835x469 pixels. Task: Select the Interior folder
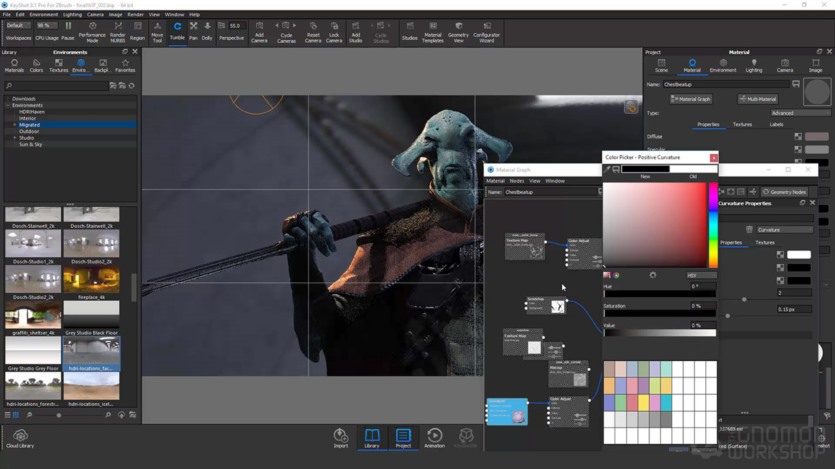pyautogui.click(x=27, y=118)
